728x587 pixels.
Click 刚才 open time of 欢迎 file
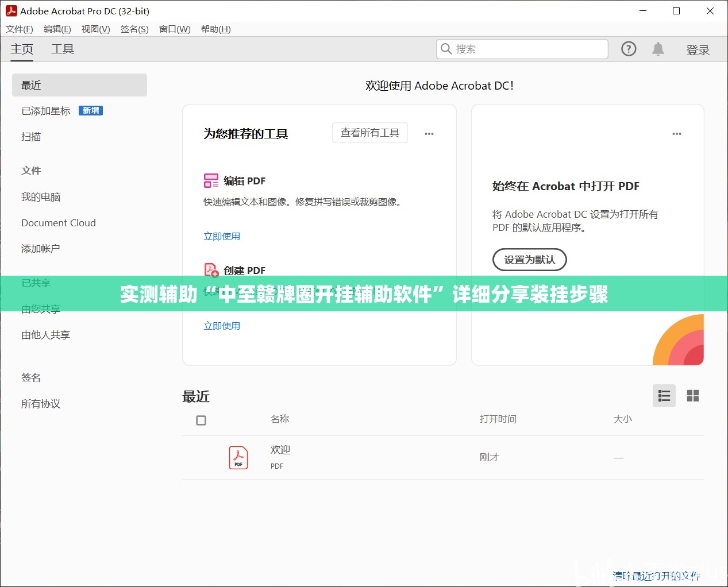tap(490, 457)
